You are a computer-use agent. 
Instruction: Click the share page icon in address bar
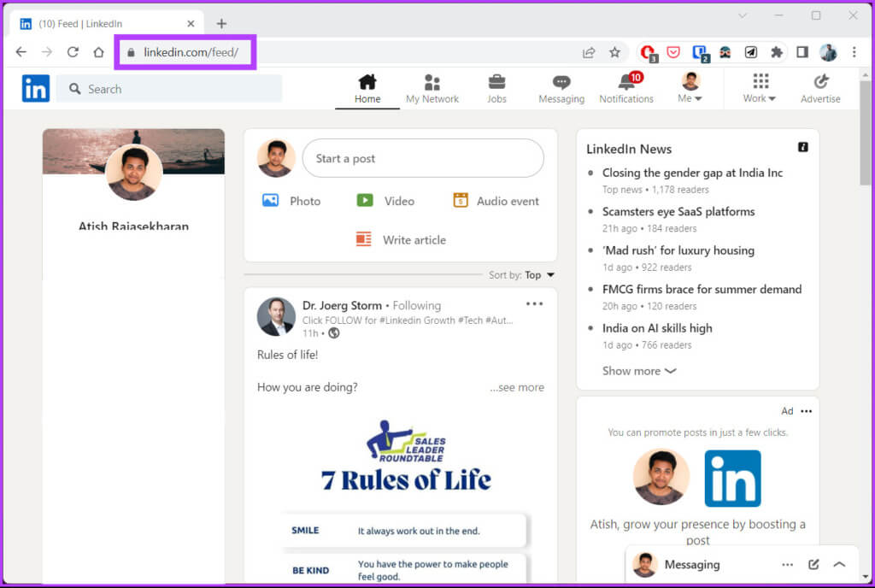[x=589, y=52]
